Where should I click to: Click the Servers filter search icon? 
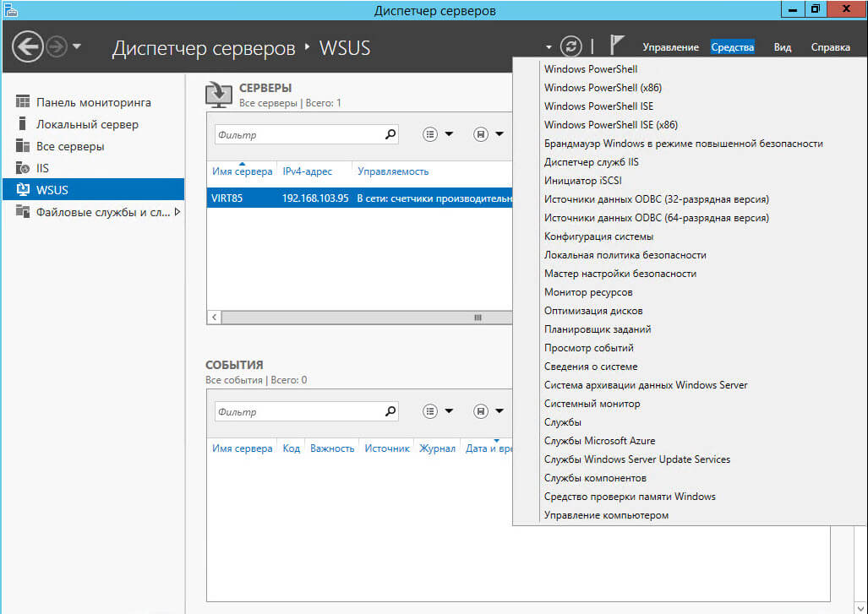390,133
